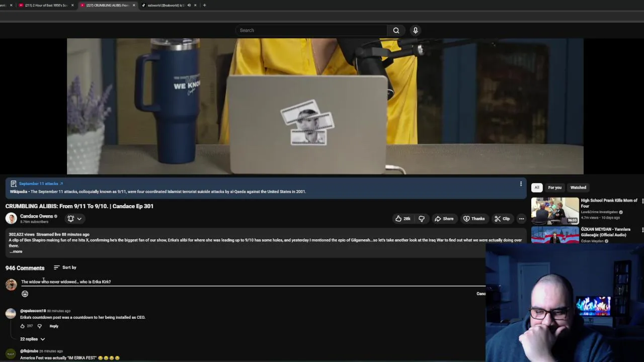This screenshot has width=644, height=362.
Task: Create a Clip with the scissors button
Action: pos(502,219)
